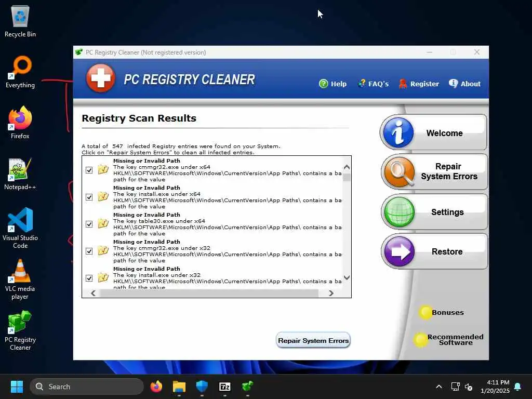Uncheck the install.exe under x32 entry
Image resolution: width=532 pixels, height=399 pixels.
pos(89,278)
